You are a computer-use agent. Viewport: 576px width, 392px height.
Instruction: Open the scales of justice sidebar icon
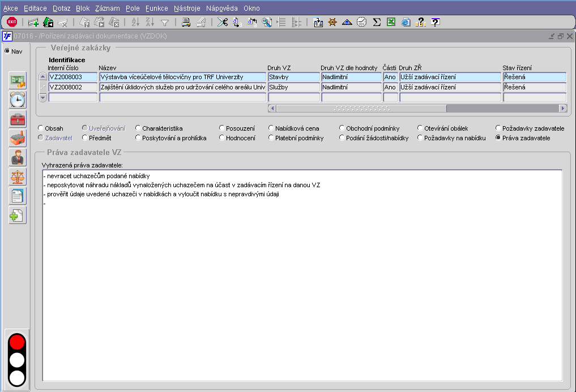point(18,176)
